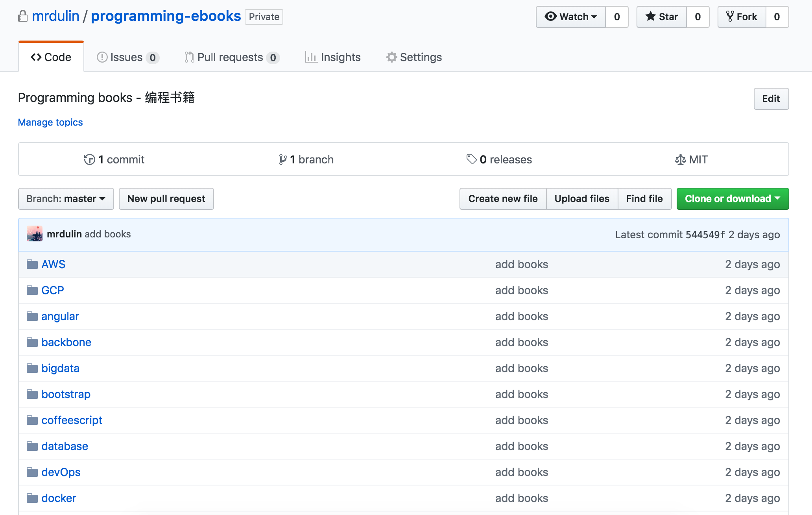Expand the Branch: master dropdown
This screenshot has height=515, width=812.
[x=66, y=198]
